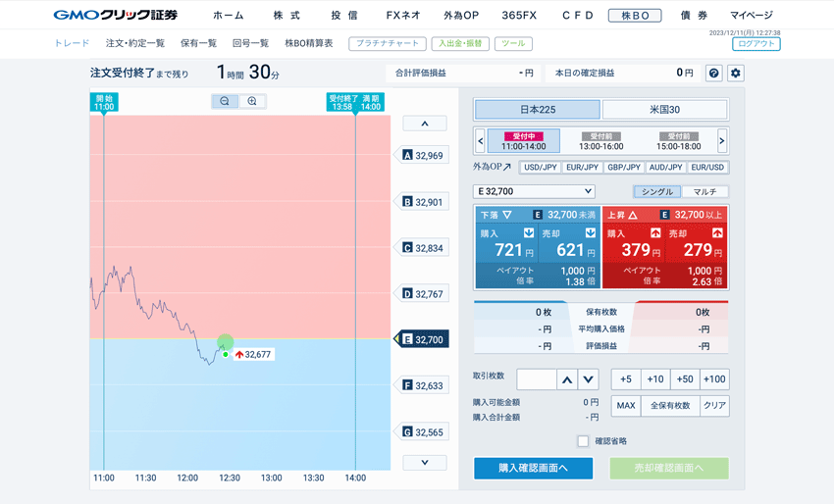834x504 pixels.
Task: Open the 株BO menu
Action: (x=635, y=16)
